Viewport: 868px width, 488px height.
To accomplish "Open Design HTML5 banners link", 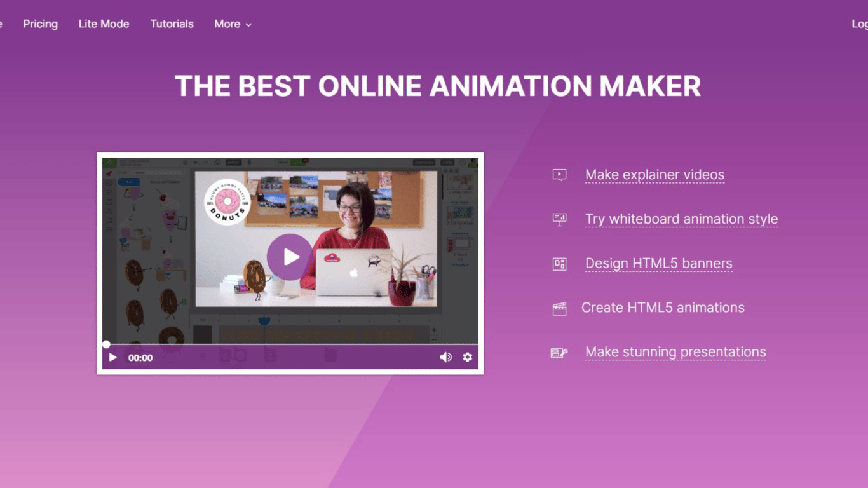I will coord(658,263).
